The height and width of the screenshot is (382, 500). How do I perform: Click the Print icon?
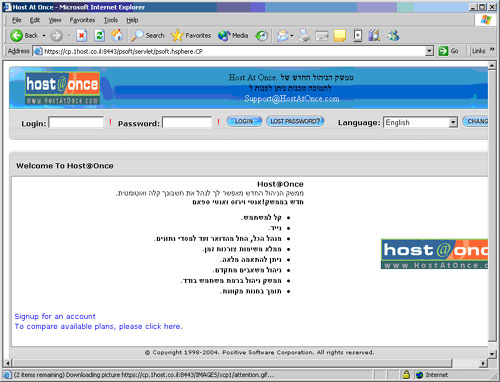click(304, 35)
